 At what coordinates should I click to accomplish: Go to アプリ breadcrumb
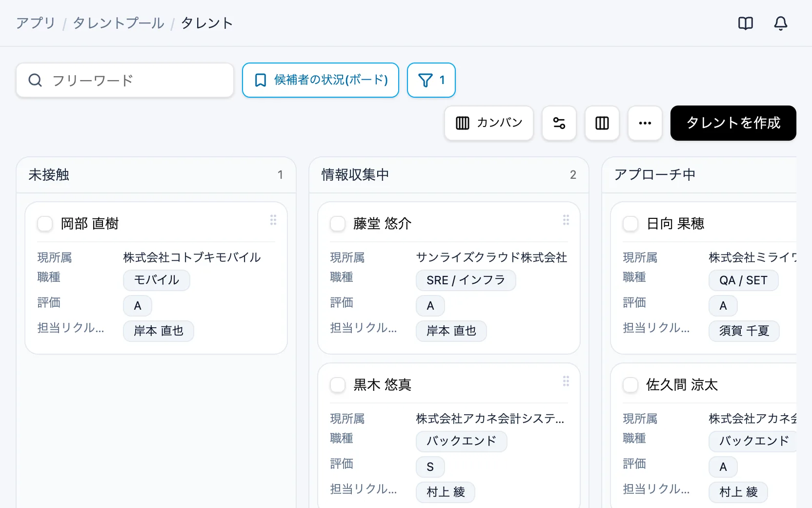point(36,23)
